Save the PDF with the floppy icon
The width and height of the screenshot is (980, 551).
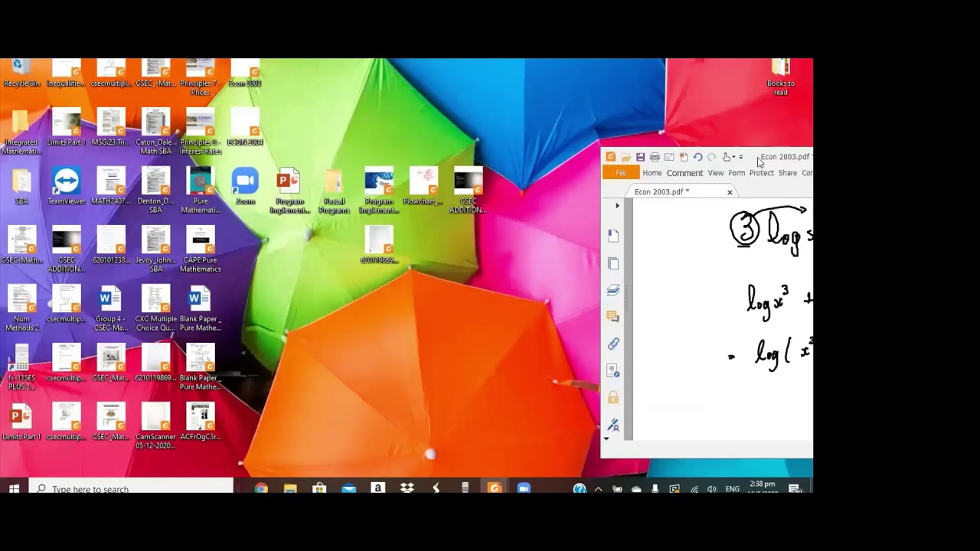640,157
